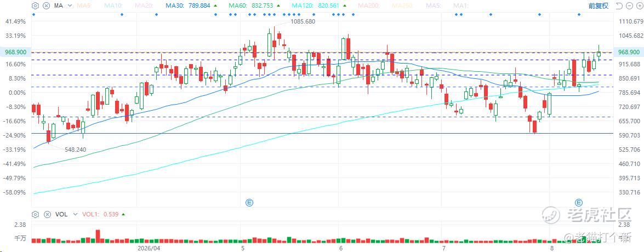Click the 0.00% left axis label

tap(18, 93)
